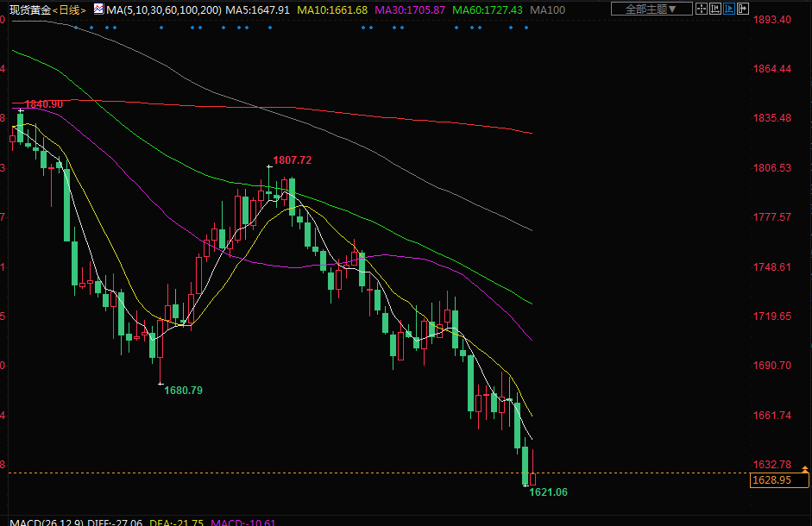Toggle the yellow MA10:1661.68 label

point(331,9)
